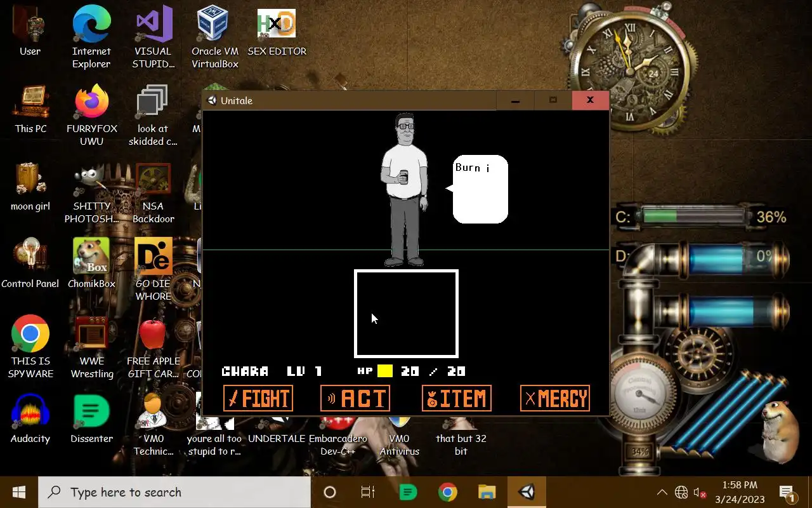
Task: Click the yellow HP bar
Action: [x=385, y=371]
